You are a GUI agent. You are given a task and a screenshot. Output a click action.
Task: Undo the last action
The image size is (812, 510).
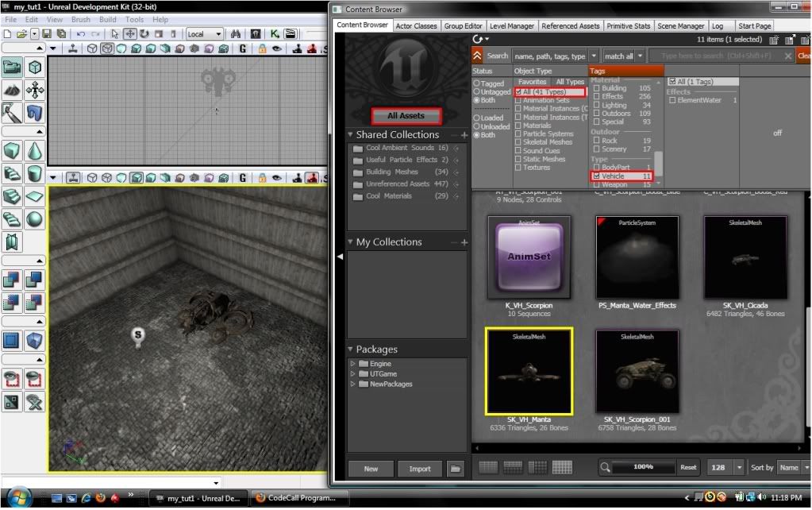click(x=81, y=34)
